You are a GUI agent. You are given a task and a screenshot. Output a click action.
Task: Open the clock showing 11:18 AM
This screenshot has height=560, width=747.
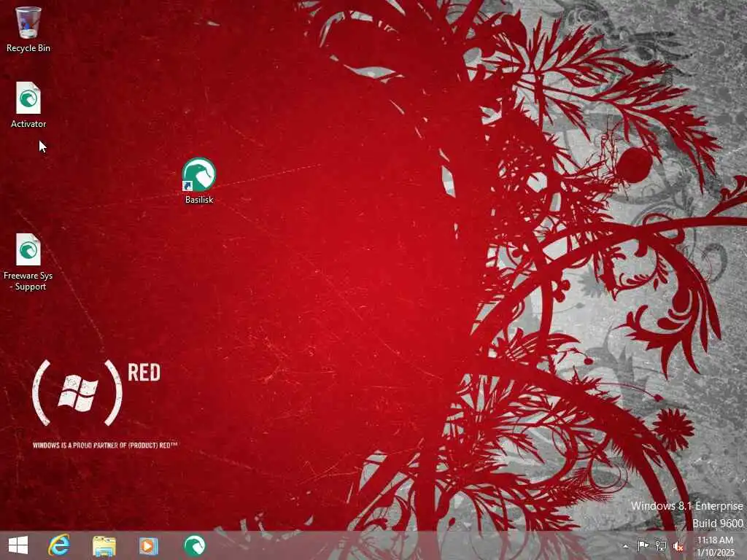pyautogui.click(x=716, y=546)
